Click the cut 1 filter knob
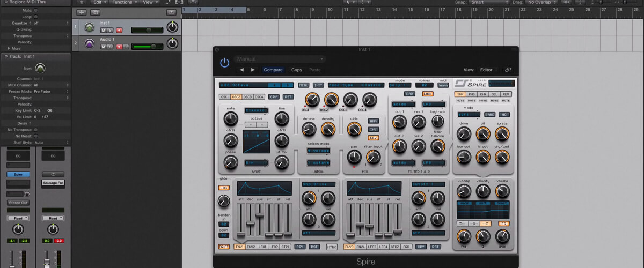 (x=399, y=122)
